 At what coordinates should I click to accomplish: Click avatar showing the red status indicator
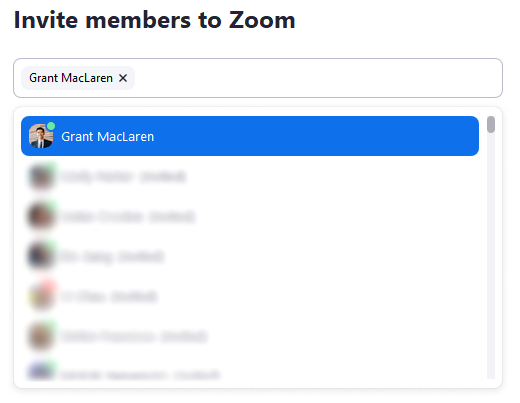[x=41, y=296]
